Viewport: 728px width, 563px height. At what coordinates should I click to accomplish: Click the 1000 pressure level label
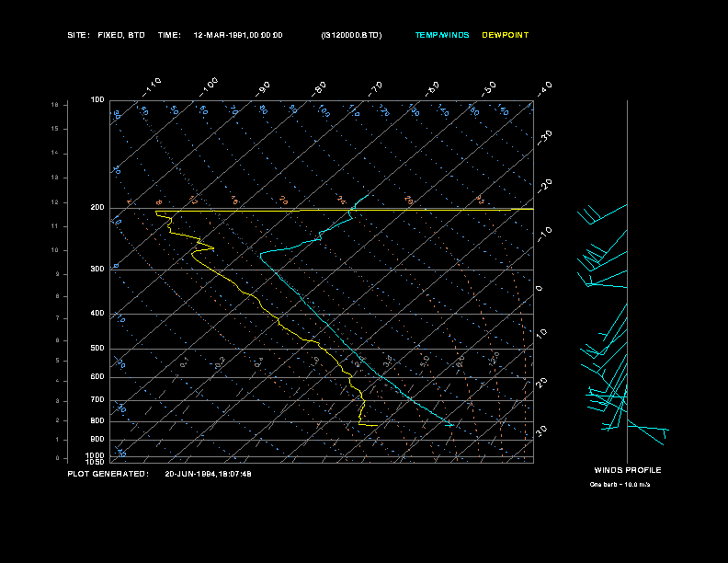[x=96, y=455]
